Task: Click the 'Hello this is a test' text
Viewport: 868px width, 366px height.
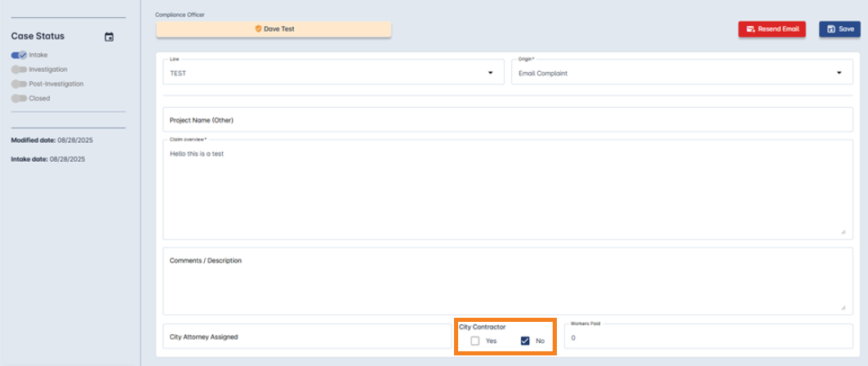Action: [x=197, y=154]
